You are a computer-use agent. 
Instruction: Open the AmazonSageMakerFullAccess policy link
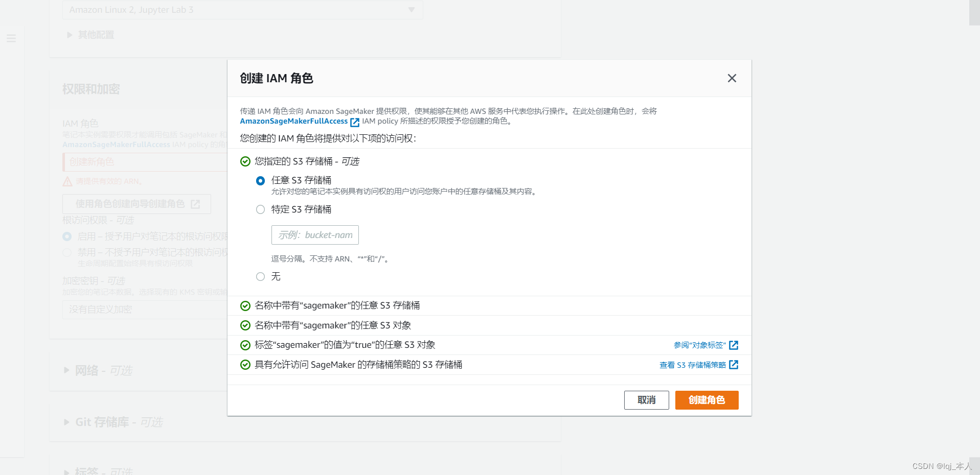pyautogui.click(x=294, y=121)
